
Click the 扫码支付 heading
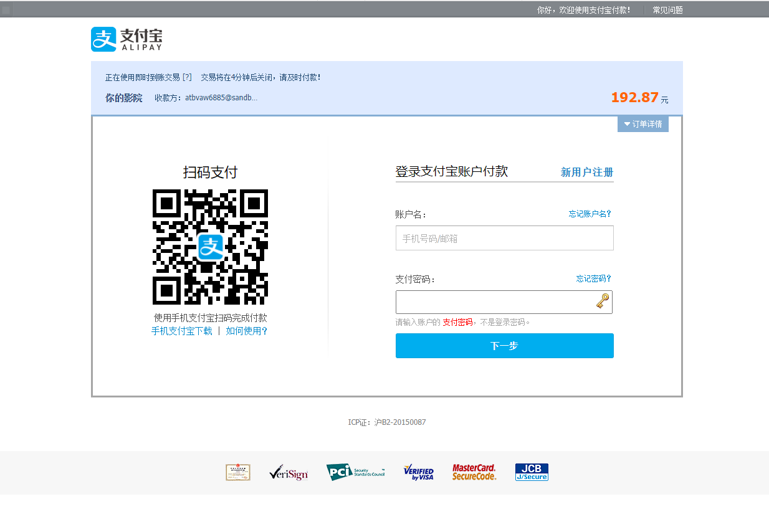211,173
